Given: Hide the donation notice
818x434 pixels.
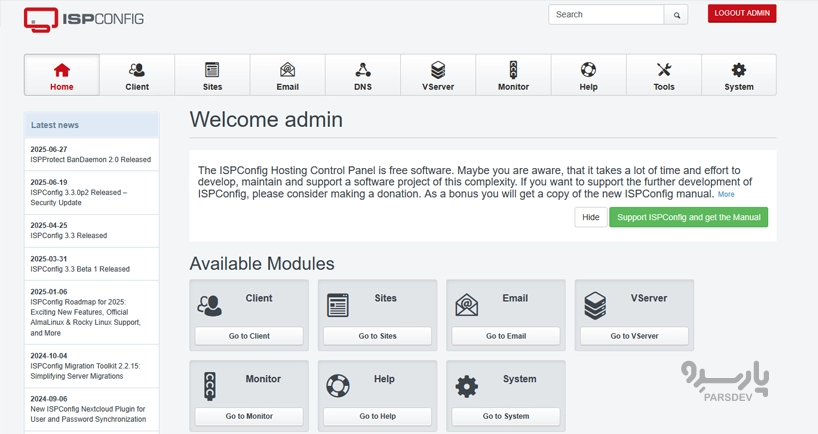Looking at the screenshot, I should tap(591, 218).
